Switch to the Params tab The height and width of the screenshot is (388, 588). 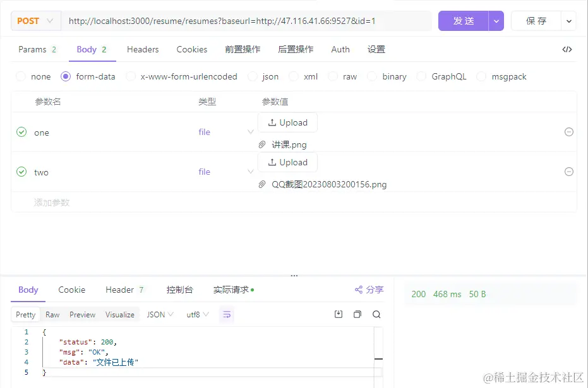(x=37, y=49)
